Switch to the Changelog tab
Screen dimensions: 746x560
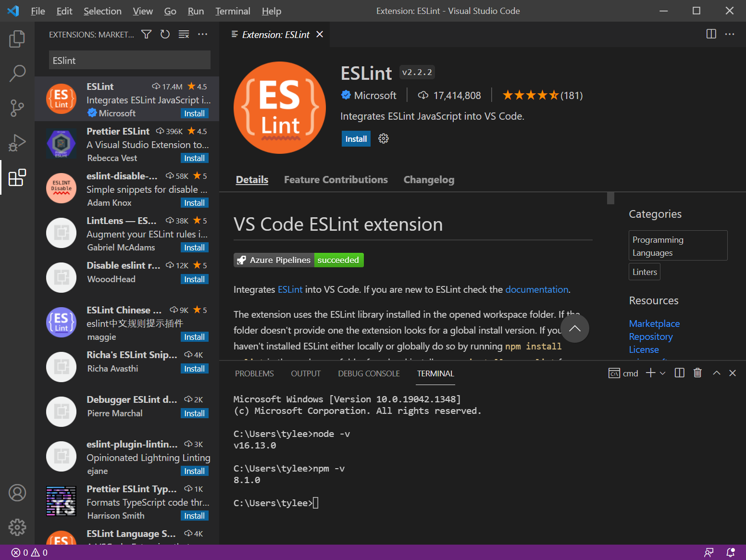(429, 180)
